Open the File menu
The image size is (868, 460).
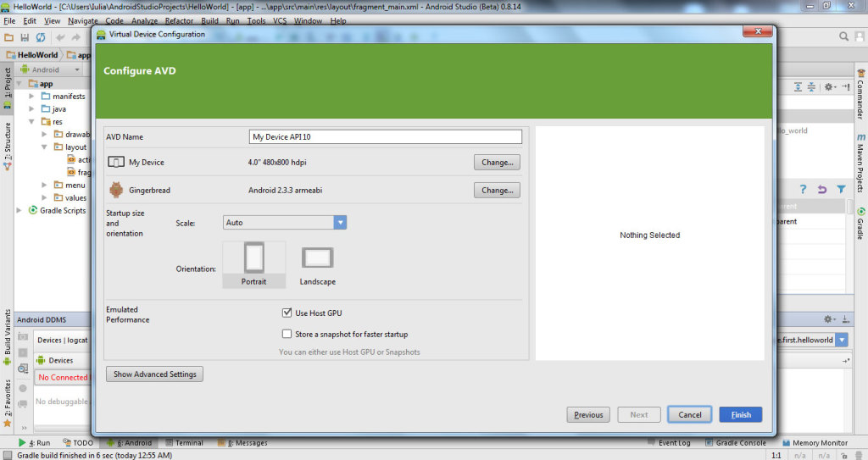(x=9, y=21)
